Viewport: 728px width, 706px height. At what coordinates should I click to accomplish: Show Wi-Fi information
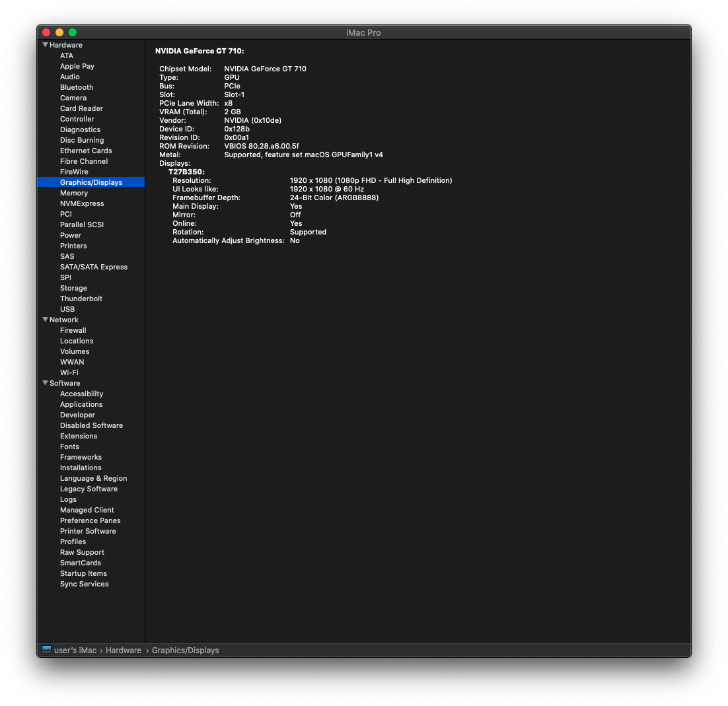(69, 372)
